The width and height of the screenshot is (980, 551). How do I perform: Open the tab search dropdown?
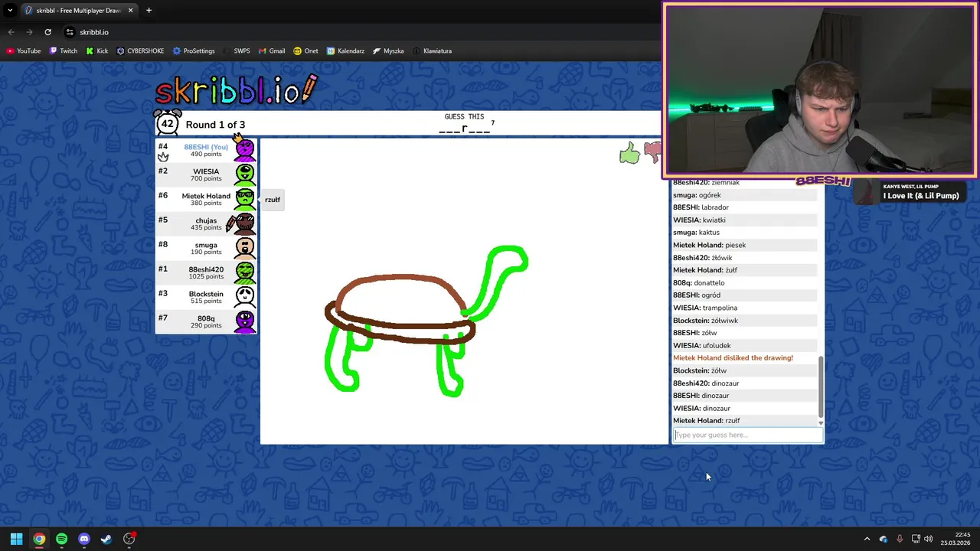click(x=10, y=11)
